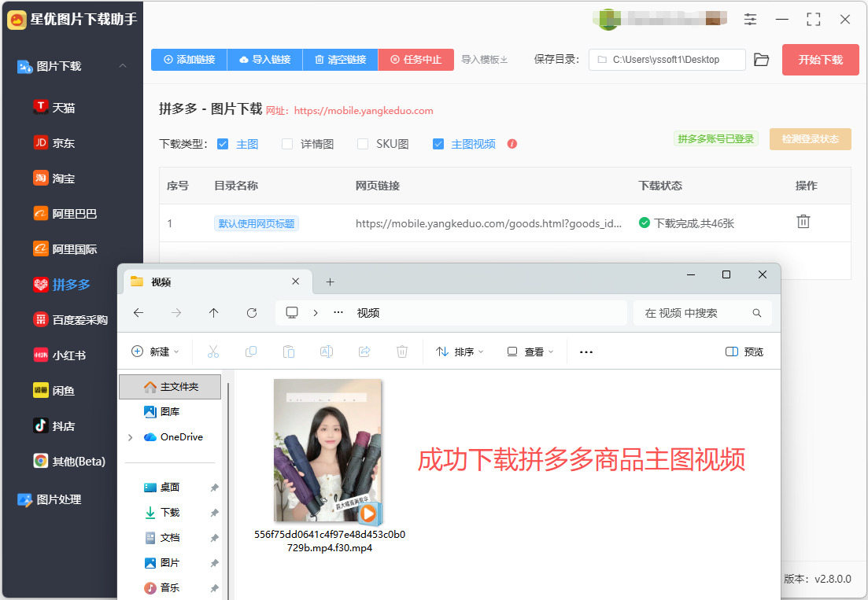Viewport: 868px width, 600px height.
Task: Open the 闲鱼 download section
Action: click(x=54, y=390)
